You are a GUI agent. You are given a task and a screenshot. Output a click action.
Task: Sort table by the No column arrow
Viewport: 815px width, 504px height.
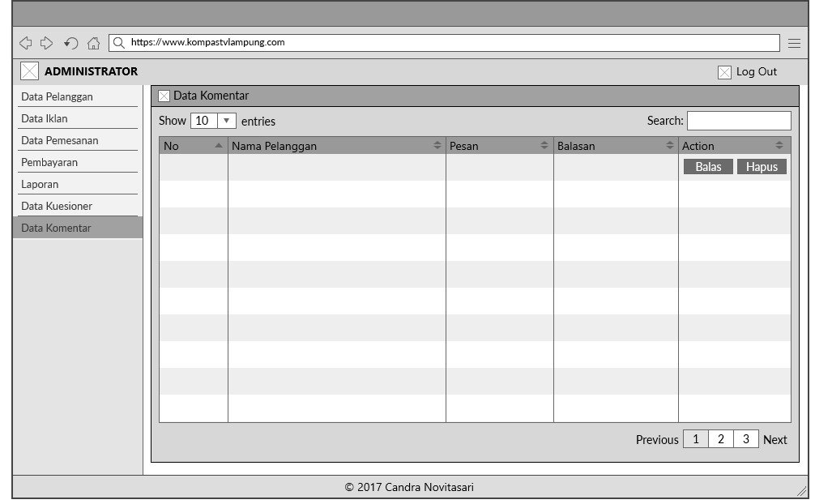point(218,146)
